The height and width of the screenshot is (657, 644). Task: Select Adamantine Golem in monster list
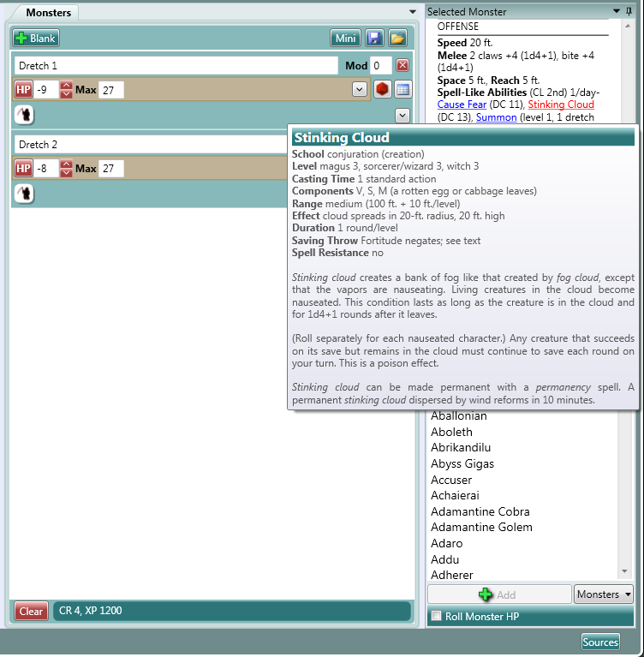(x=481, y=527)
